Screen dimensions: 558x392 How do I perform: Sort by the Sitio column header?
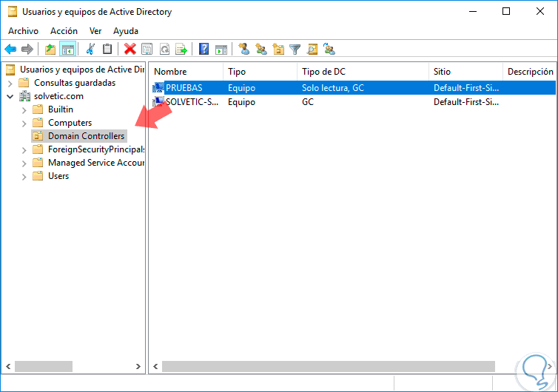click(465, 72)
